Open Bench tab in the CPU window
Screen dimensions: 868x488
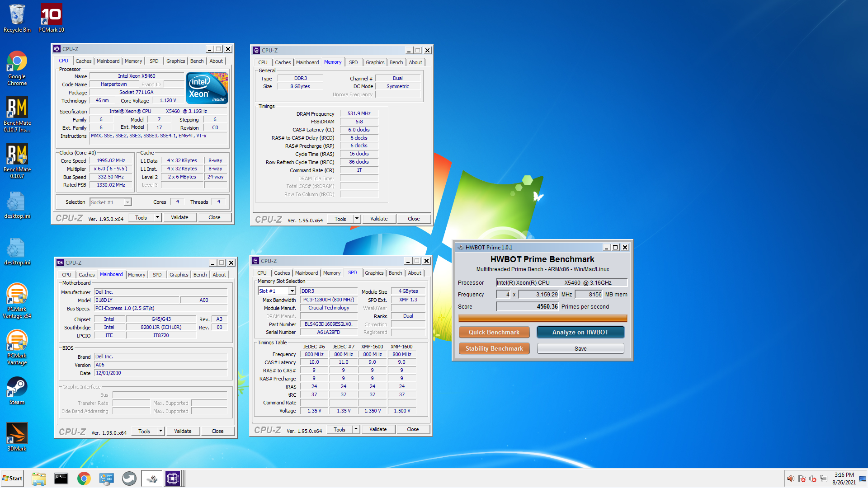point(197,61)
